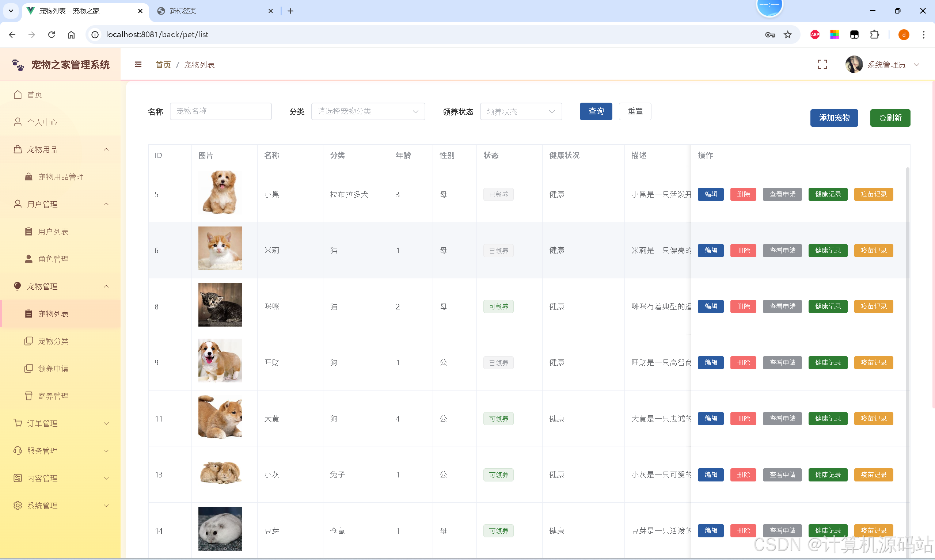Select 领养申请 submenu item
Viewport: 935px width, 560px height.
coord(60,369)
